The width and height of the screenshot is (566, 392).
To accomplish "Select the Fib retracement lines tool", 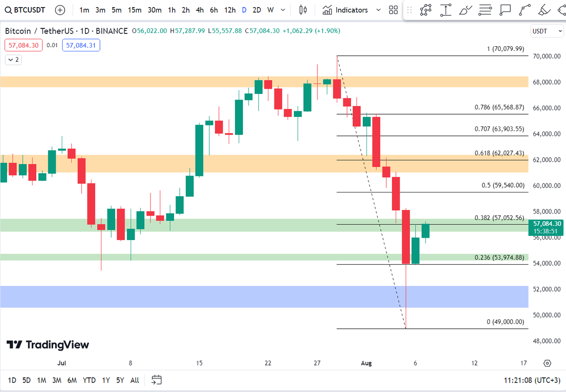I will pos(485,10).
